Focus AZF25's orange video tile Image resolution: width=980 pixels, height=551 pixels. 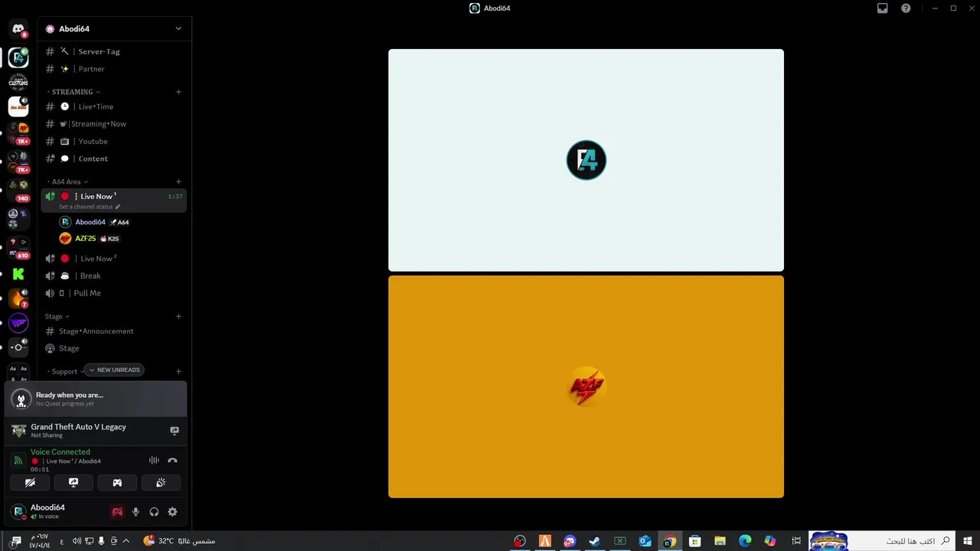click(586, 386)
